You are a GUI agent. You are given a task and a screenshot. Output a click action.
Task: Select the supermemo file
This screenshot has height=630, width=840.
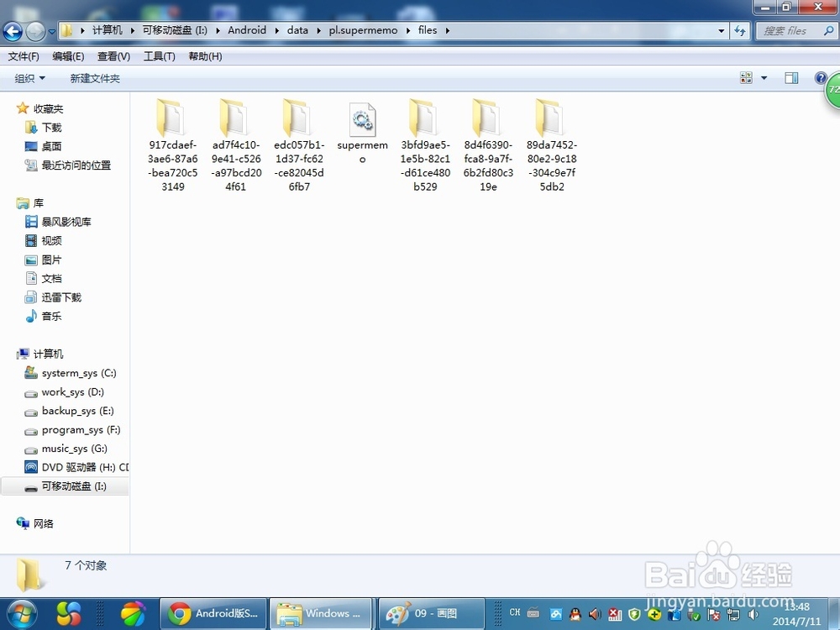[363, 134]
